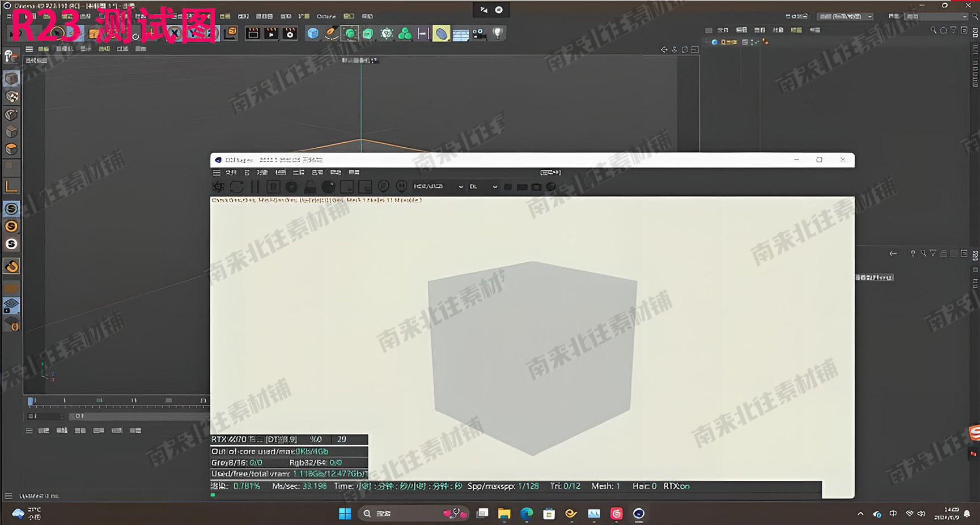980x525 pixels.
Task: Open Live Viewer hamburger menu
Action: (x=217, y=172)
